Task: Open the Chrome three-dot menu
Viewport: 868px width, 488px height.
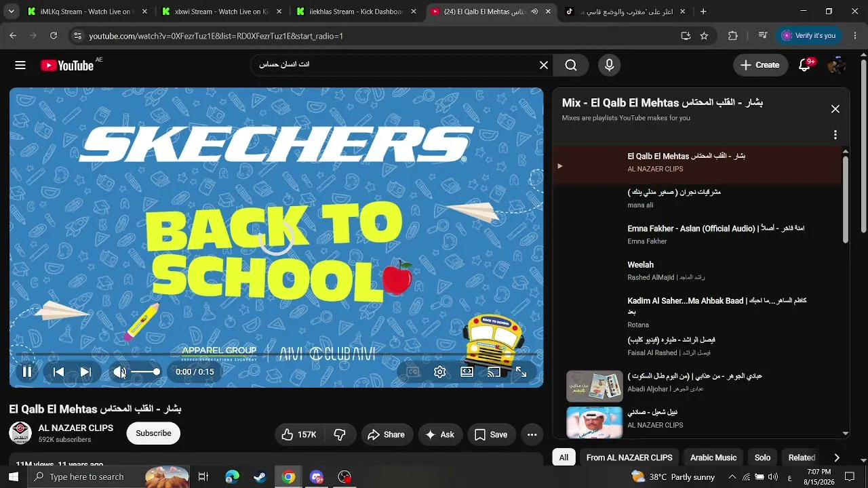Action: click(854, 36)
